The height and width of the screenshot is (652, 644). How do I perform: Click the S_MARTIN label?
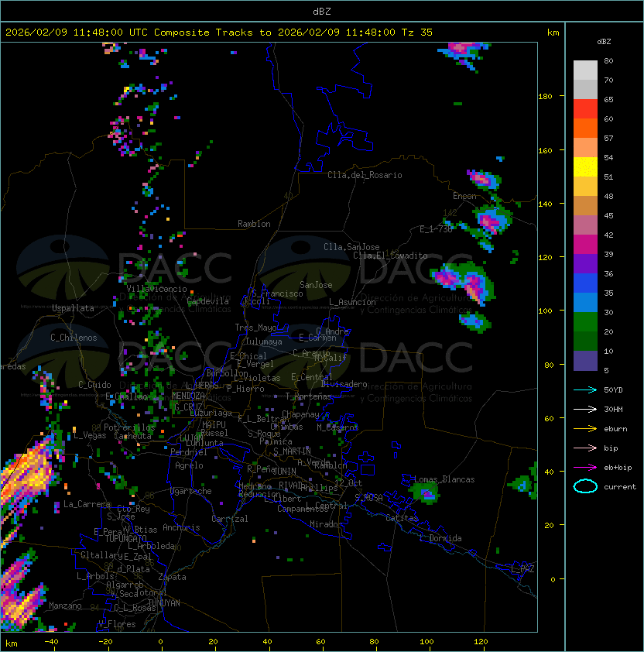(292, 451)
